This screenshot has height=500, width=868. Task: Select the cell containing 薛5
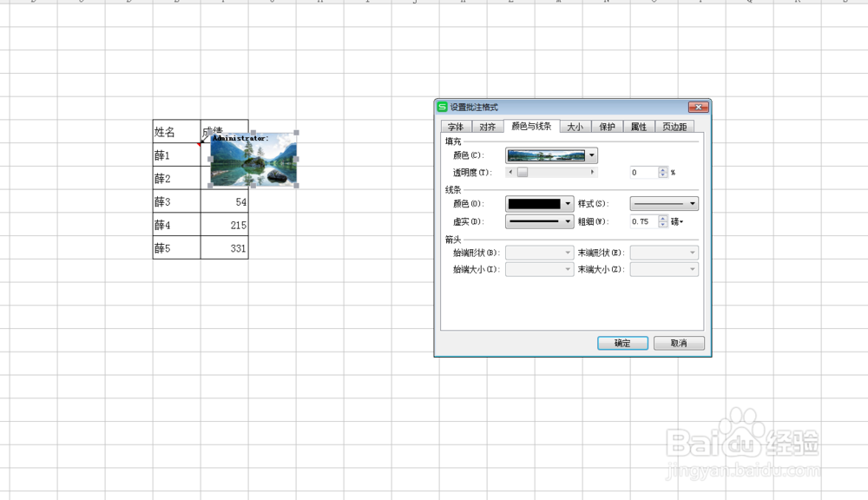[x=176, y=248]
